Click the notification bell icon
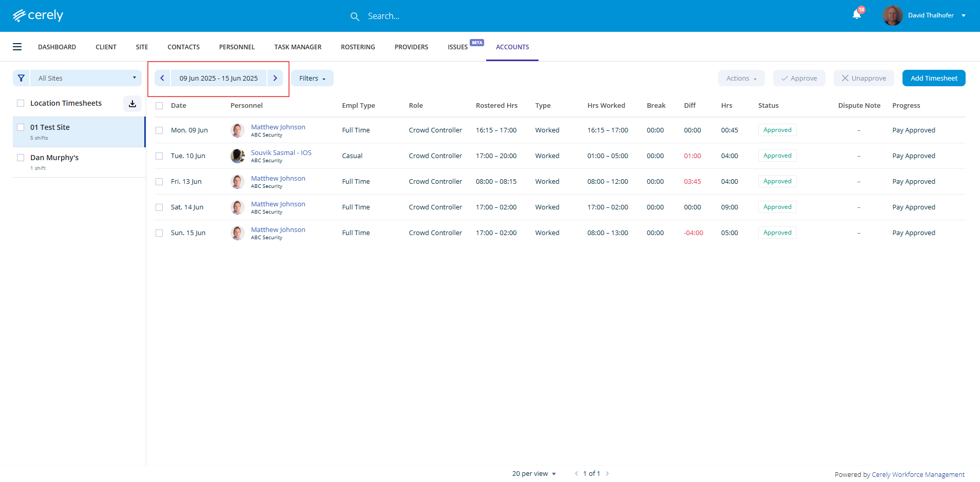The image size is (980, 482). (856, 15)
